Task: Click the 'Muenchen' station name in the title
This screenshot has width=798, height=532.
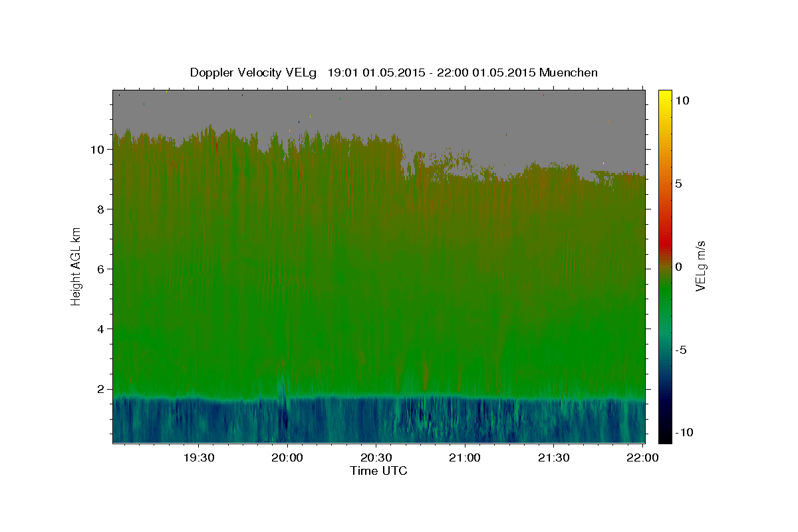Action: (x=569, y=72)
